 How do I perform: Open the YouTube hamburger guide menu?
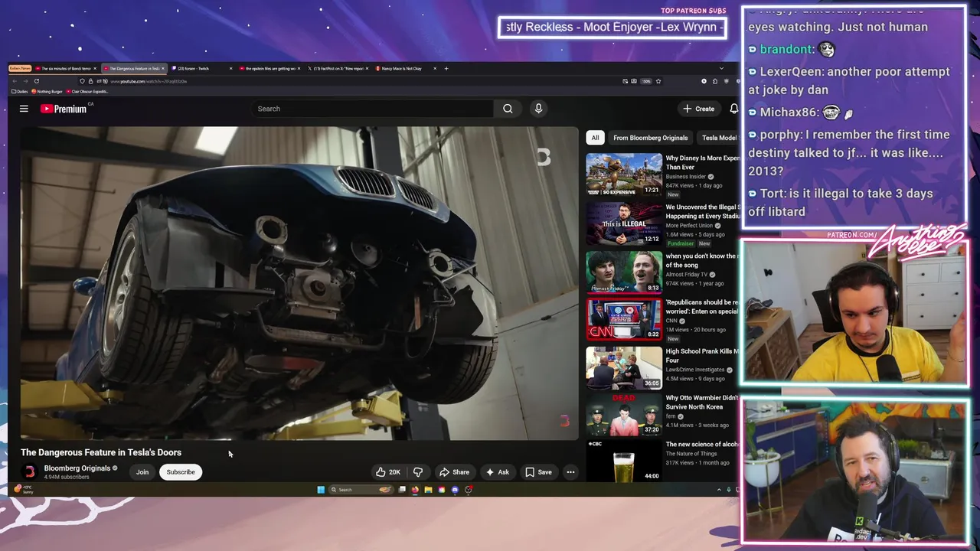24,109
